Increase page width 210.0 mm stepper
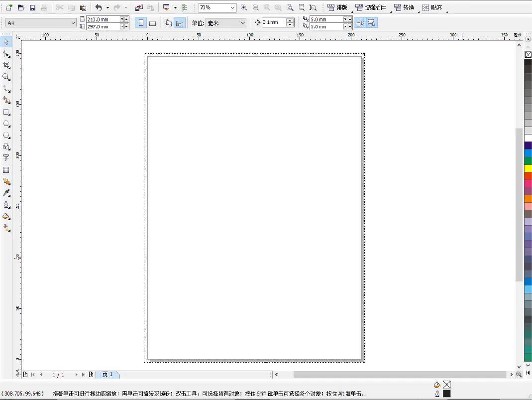Viewport: 532px width, 400px height. click(126, 19)
